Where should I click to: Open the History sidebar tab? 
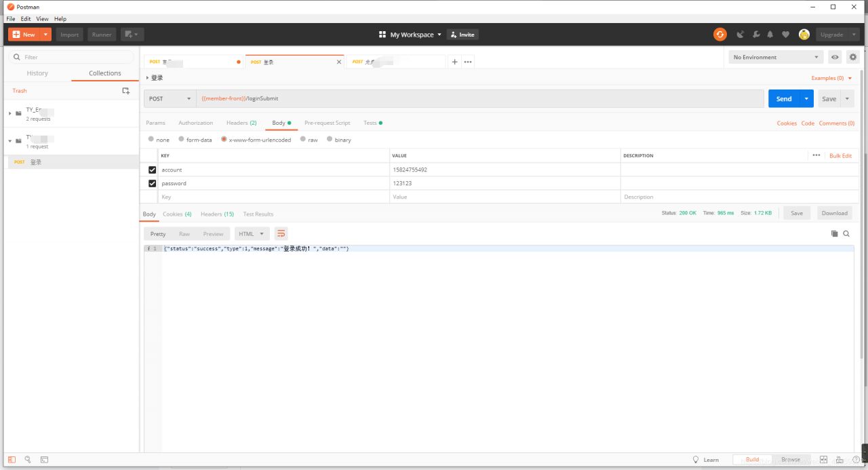click(x=37, y=73)
